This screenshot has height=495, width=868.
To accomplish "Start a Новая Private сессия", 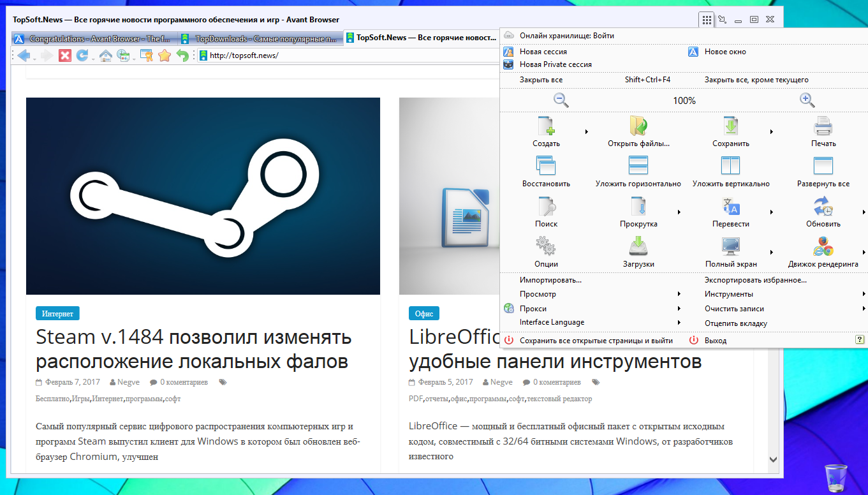I will tap(555, 64).
